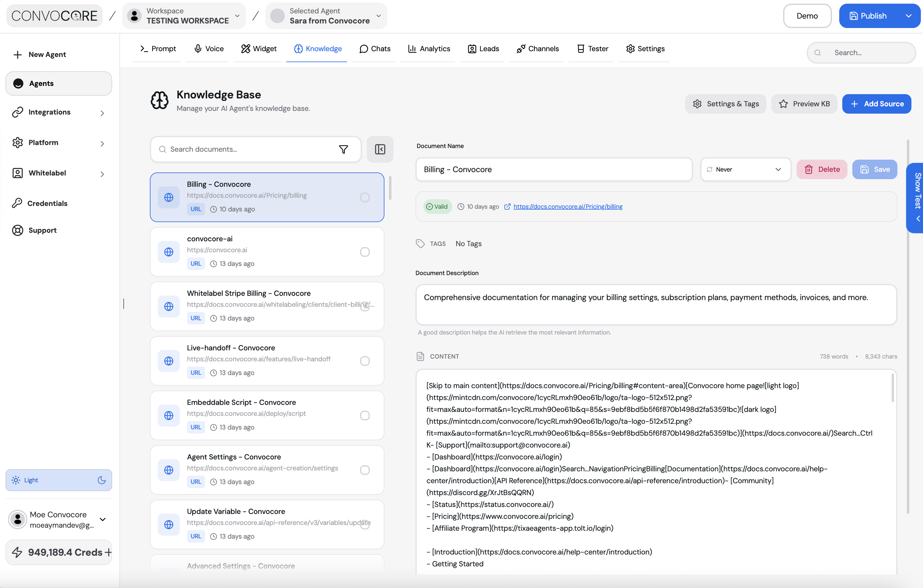This screenshot has height=588, width=923.
Task: Select the Billing - Convocore checkbox circle
Action: coord(365,197)
